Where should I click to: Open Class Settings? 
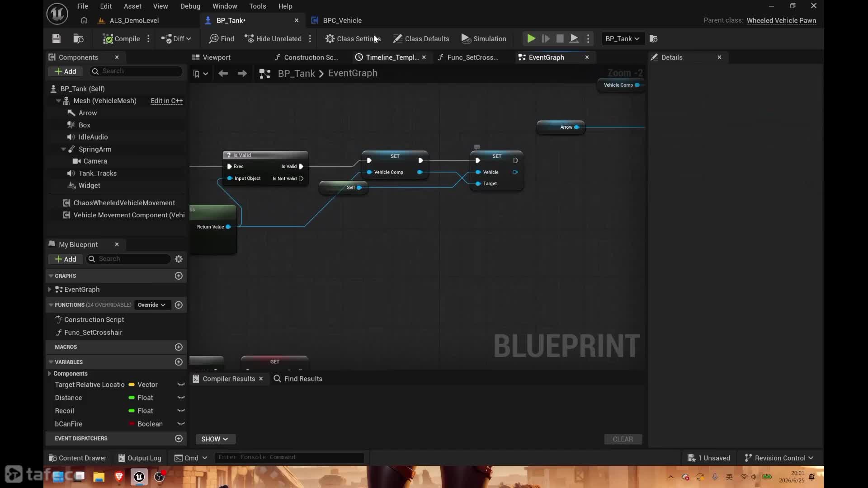(x=353, y=39)
